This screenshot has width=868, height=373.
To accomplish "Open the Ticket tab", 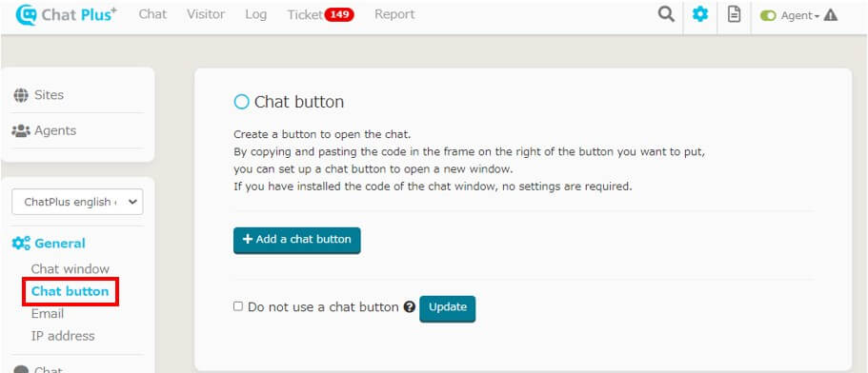I will click(x=305, y=15).
